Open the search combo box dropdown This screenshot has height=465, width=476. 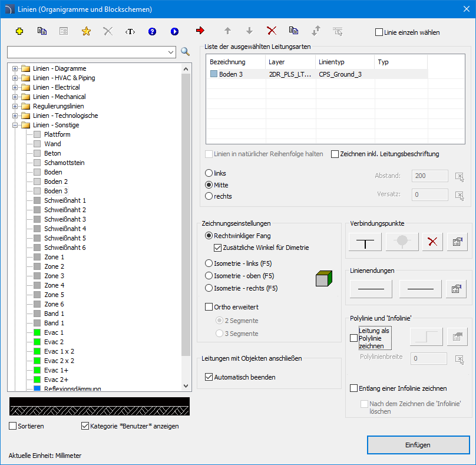click(x=171, y=52)
